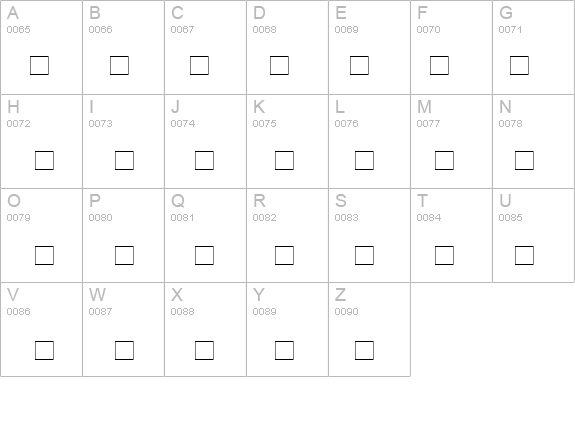Screen dimensions: 575x421
Task: Click the glyph box for letter O
Action: (x=44, y=255)
